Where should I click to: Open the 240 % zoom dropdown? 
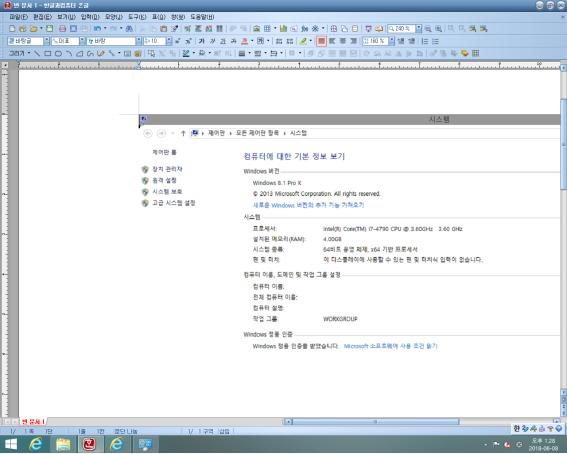pyautogui.click(x=418, y=29)
